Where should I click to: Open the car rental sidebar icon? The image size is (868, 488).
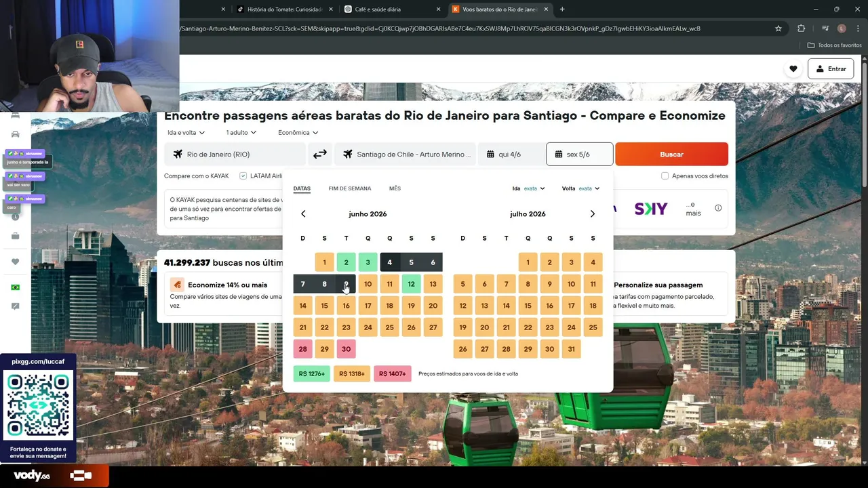(x=16, y=134)
